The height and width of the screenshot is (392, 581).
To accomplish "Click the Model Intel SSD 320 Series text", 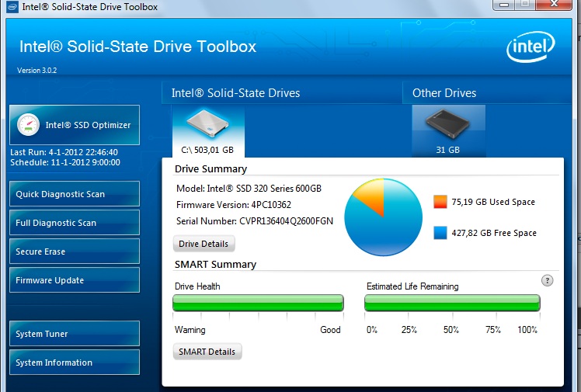I will click(x=249, y=189).
